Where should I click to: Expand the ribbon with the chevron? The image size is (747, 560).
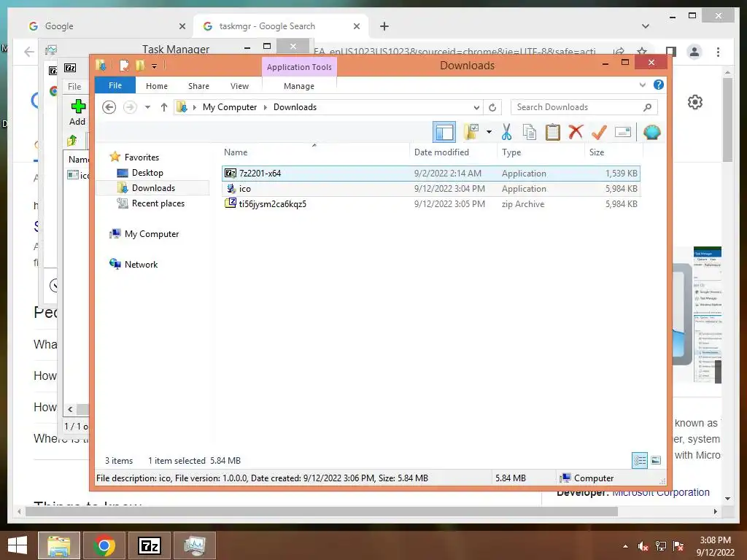coord(642,85)
